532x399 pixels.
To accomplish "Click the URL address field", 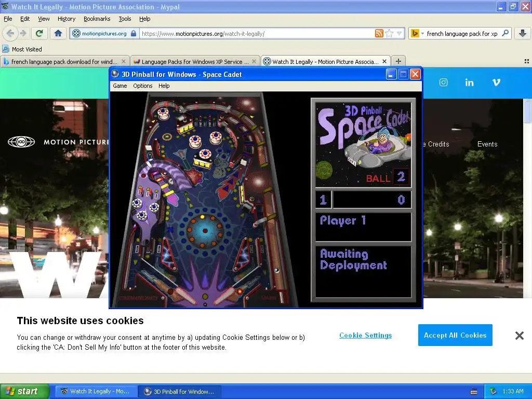I will click(256, 33).
